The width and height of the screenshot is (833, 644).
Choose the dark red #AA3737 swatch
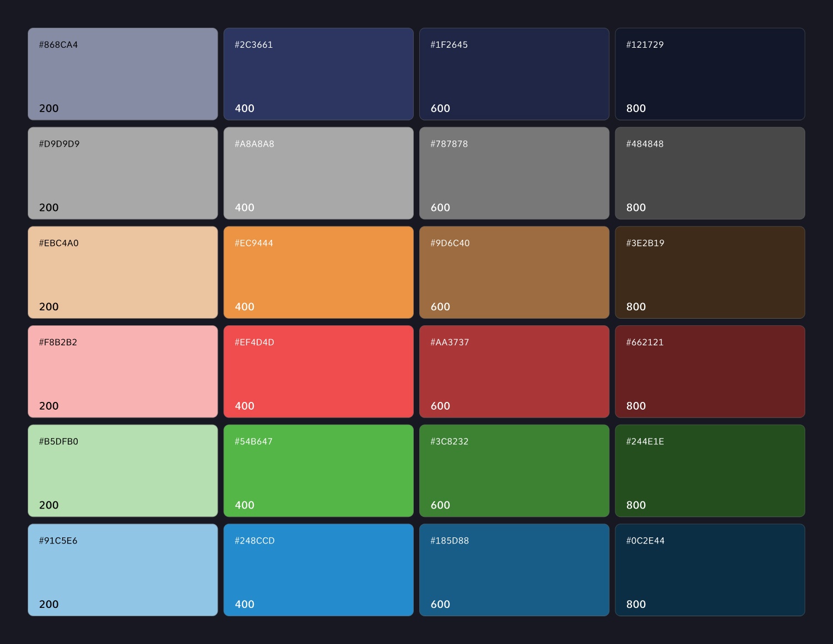click(514, 371)
